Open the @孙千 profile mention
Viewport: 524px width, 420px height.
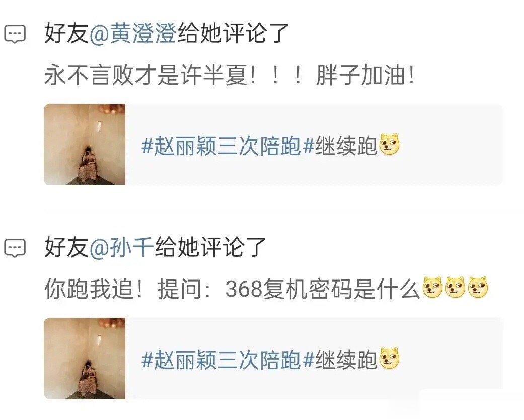[122, 247]
